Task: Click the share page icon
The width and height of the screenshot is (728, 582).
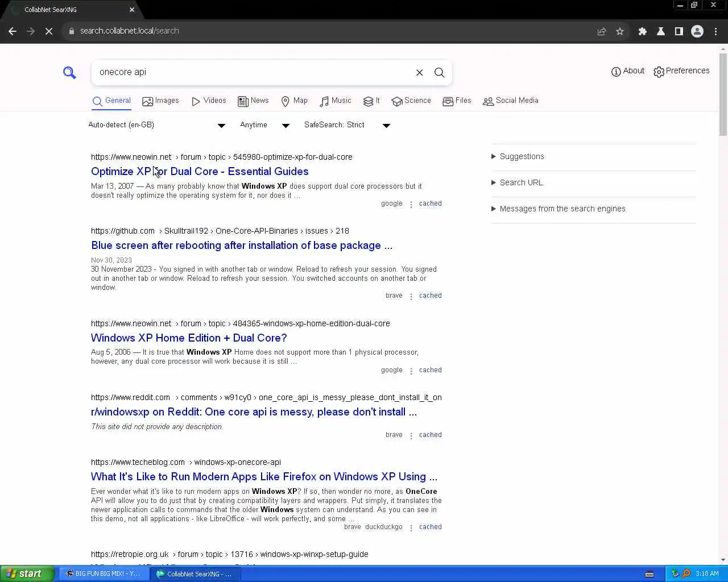Action: pyautogui.click(x=602, y=31)
